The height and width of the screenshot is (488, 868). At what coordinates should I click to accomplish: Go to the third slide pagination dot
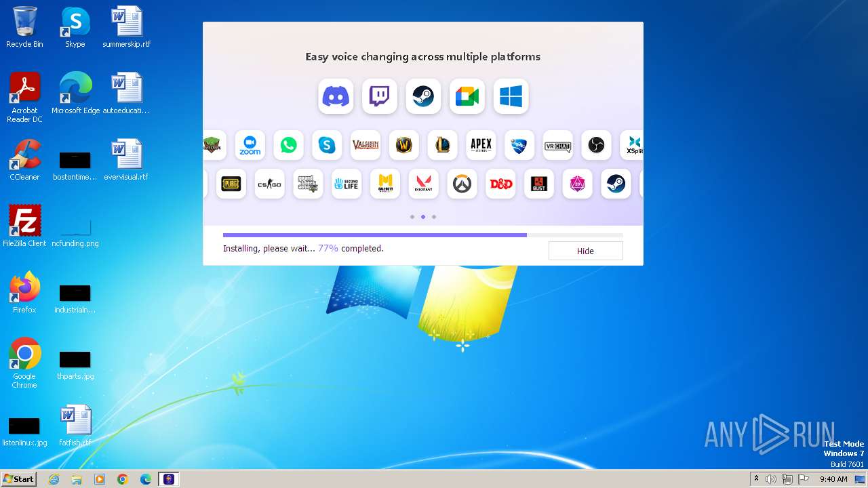(434, 217)
